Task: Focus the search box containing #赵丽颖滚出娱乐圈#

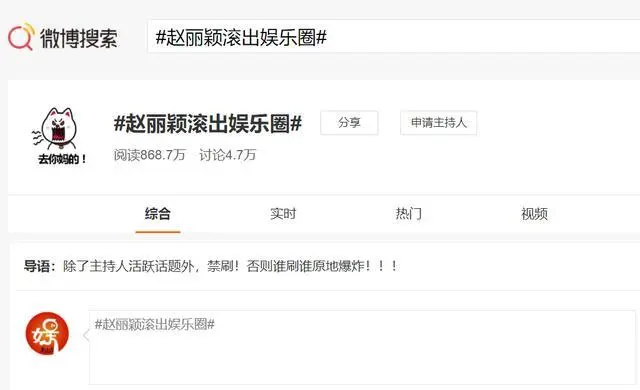Action: (393, 36)
